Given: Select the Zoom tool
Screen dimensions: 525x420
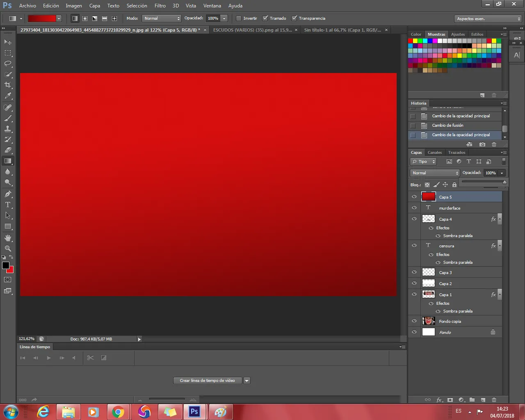Looking at the screenshot, I should [x=8, y=249].
